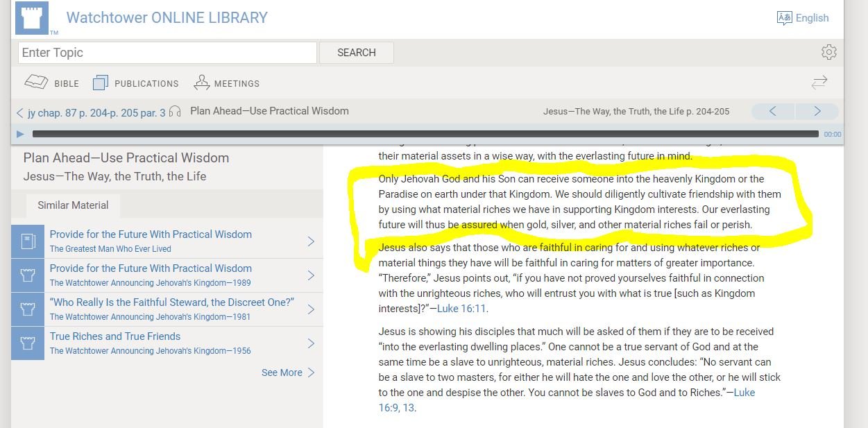Click tower icon beside Watchtower 1981 item
Viewport: 868px width, 428px height.
28,309
